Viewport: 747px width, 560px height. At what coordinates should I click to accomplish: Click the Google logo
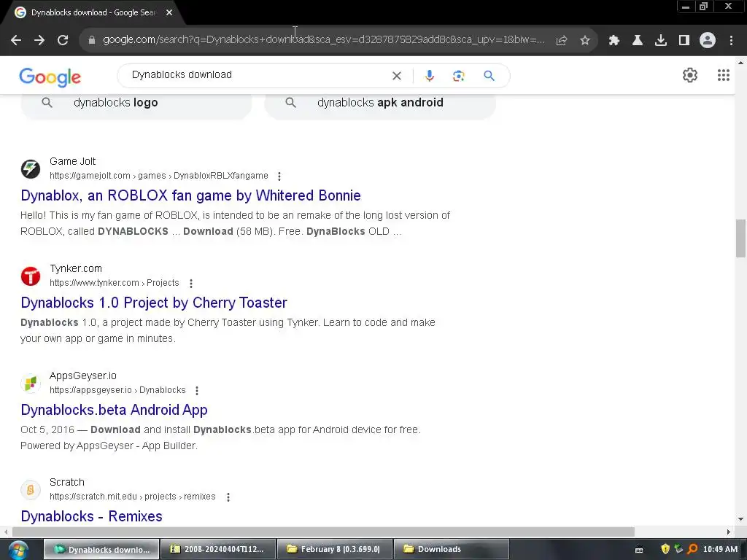point(50,77)
